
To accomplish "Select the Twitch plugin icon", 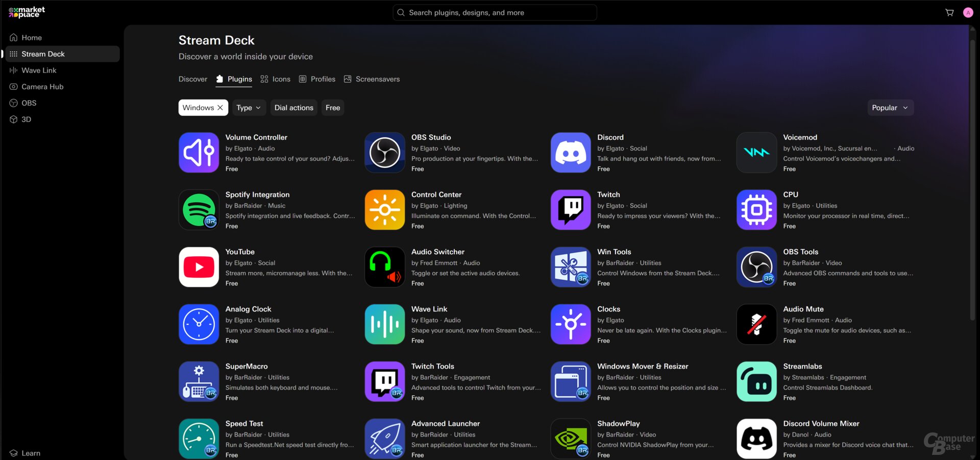I will tap(570, 209).
